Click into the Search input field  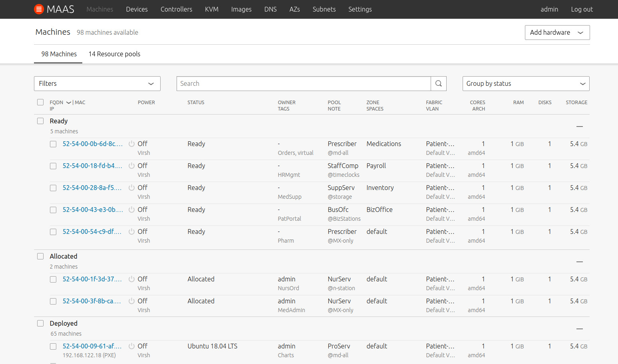(x=304, y=83)
